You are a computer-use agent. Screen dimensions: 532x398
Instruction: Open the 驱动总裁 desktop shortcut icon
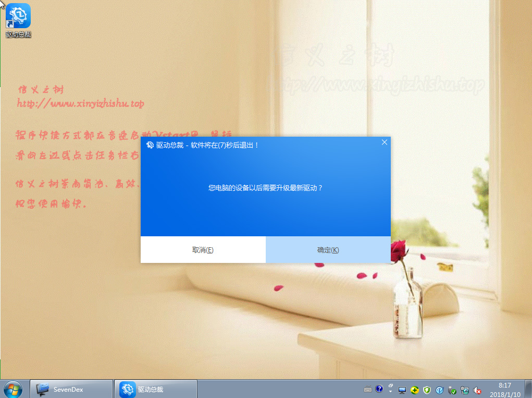click(x=18, y=21)
